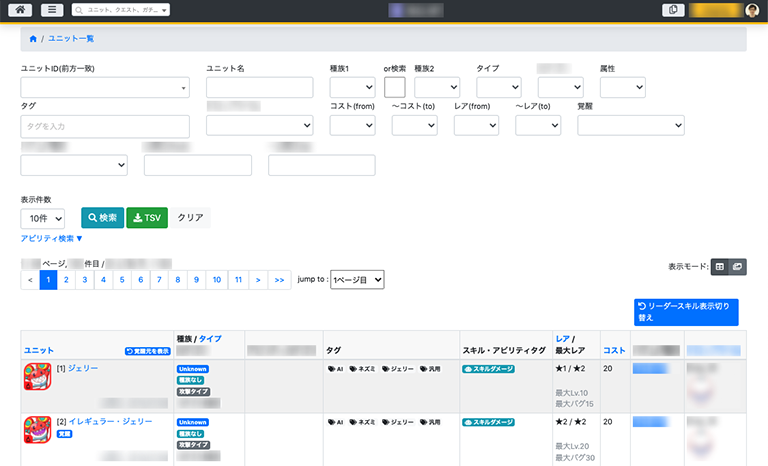Sort by レア column header
The height and width of the screenshot is (466, 768).
pyautogui.click(x=563, y=339)
